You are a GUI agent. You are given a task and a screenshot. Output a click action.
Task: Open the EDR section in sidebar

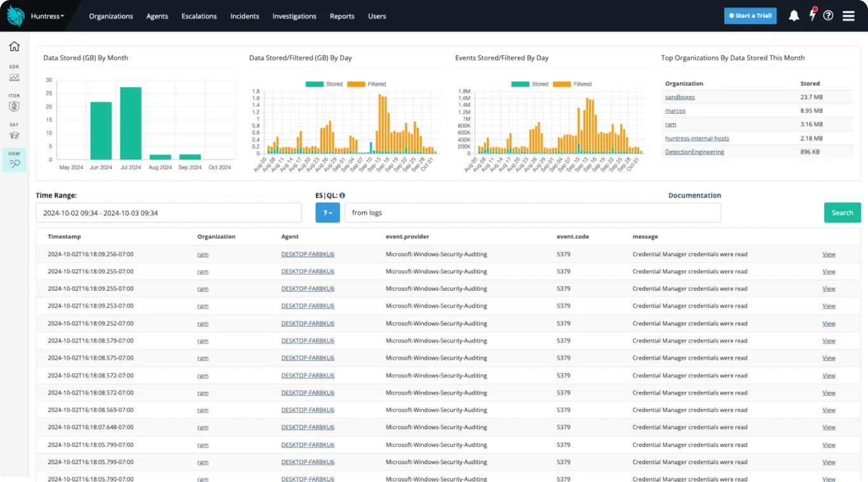tap(14, 74)
